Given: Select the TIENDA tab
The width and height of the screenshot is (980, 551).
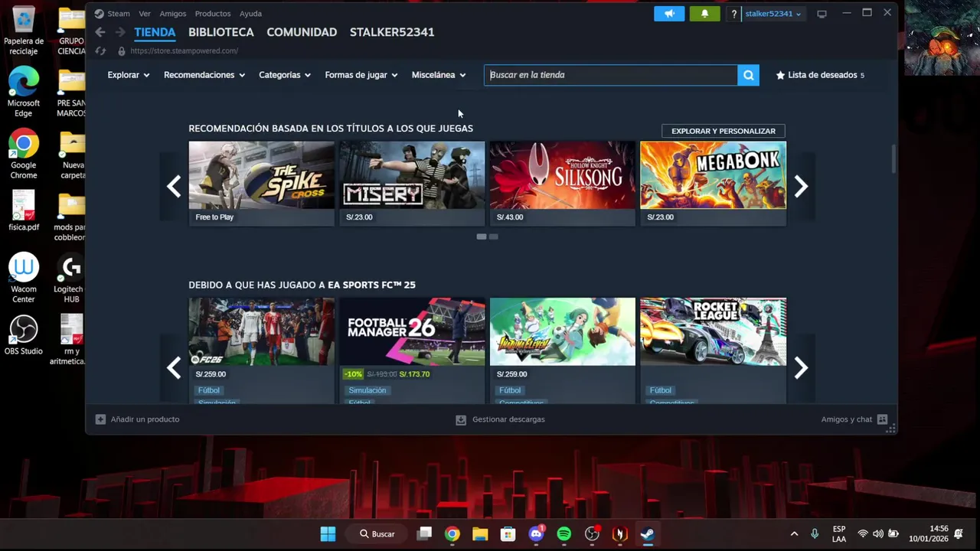Looking at the screenshot, I should point(155,32).
